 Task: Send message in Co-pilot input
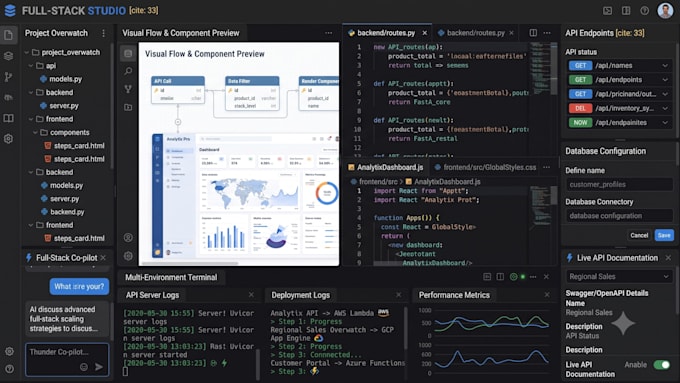click(99, 367)
